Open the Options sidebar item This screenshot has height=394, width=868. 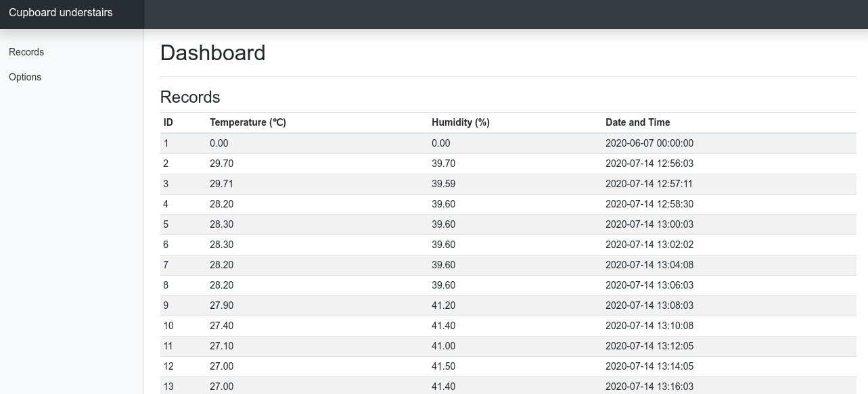25,77
